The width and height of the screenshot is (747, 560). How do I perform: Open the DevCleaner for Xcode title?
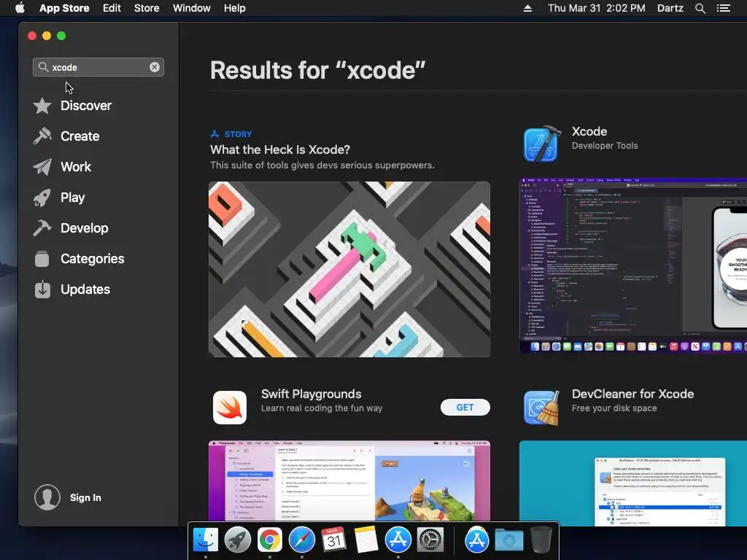632,394
